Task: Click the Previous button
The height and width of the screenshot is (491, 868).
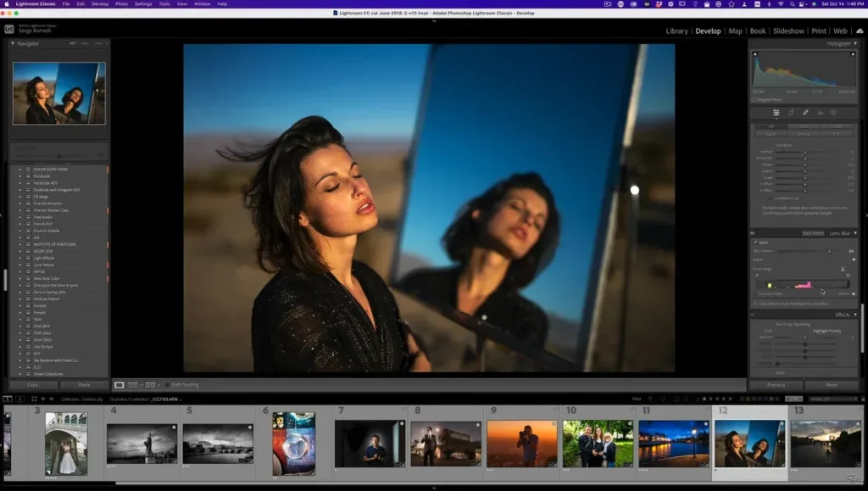Action: (x=776, y=384)
